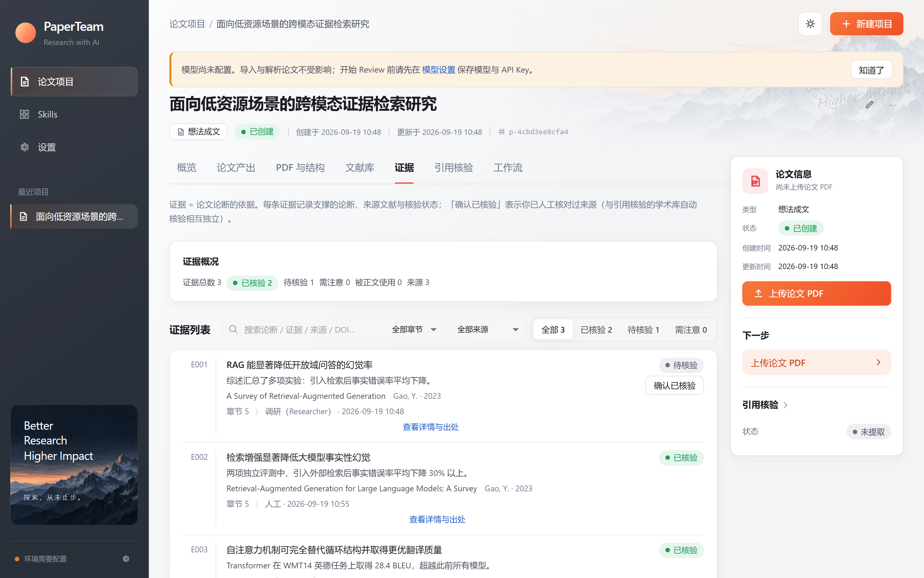Click the pencil edit icon beside project title
Viewport: 924px width, 578px height.
tap(869, 105)
